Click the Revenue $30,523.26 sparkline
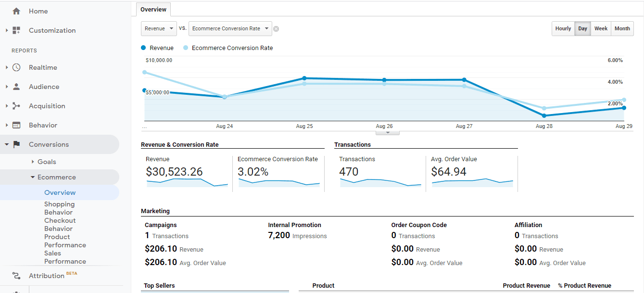This screenshot has height=293, width=644. pos(187,182)
